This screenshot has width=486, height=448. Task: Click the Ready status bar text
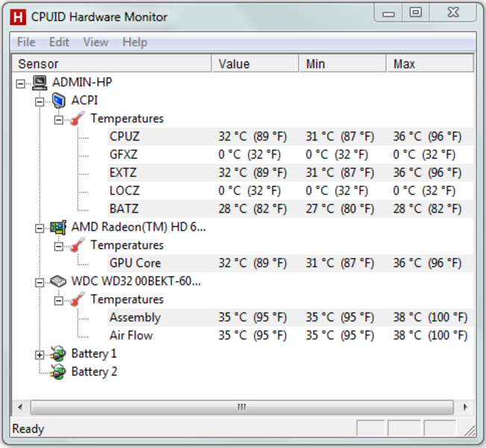click(x=28, y=429)
